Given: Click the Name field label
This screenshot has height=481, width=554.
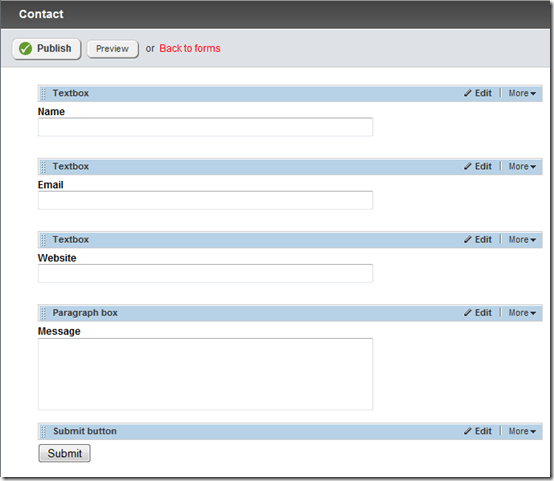Looking at the screenshot, I should (51, 112).
